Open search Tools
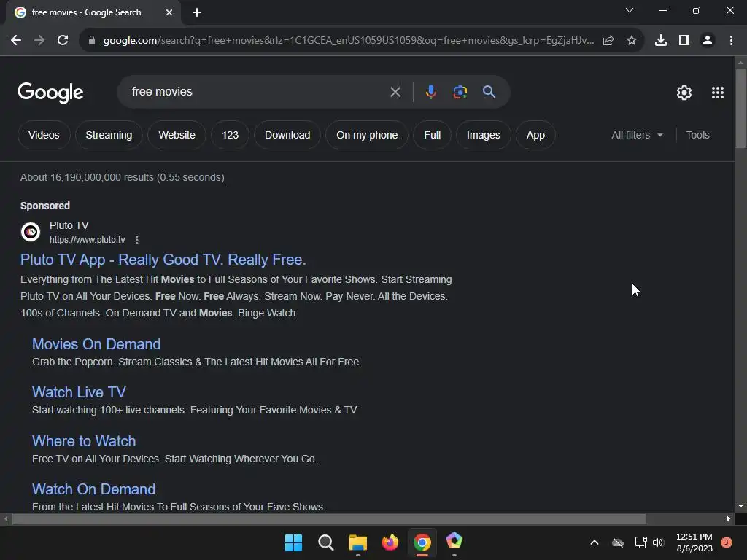The image size is (747, 560). pyautogui.click(x=697, y=135)
